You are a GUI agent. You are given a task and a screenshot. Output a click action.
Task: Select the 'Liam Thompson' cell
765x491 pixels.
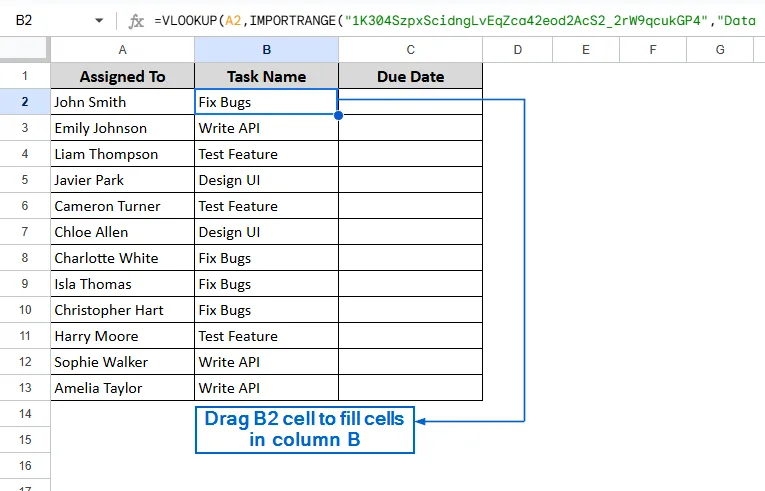122,154
